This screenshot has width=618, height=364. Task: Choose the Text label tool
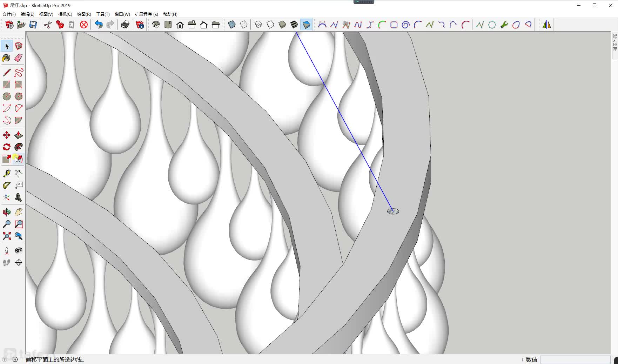pos(19,186)
